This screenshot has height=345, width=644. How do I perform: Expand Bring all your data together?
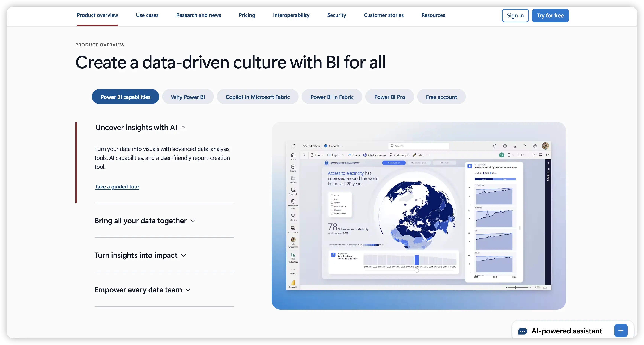coord(145,221)
